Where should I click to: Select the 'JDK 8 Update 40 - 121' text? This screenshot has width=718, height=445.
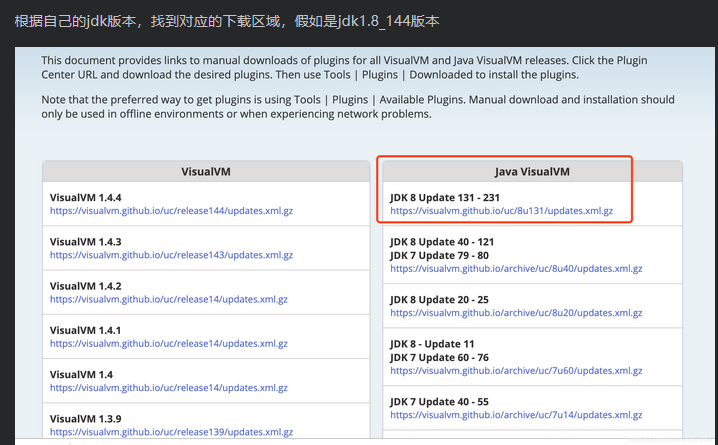tap(442, 242)
